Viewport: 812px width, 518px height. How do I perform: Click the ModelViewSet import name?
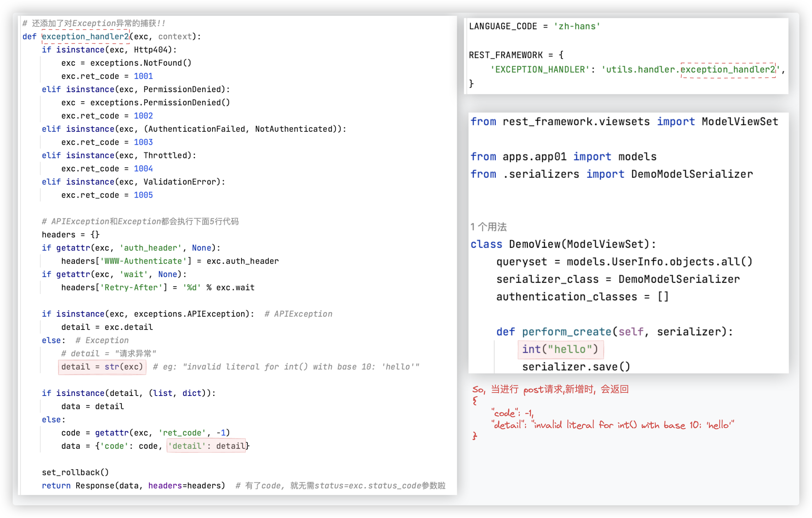tap(740, 122)
